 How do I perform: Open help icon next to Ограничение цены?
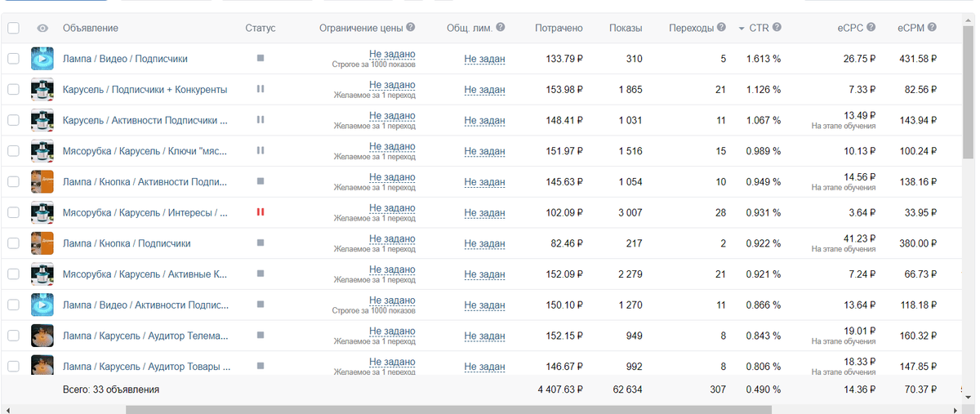[x=411, y=27]
